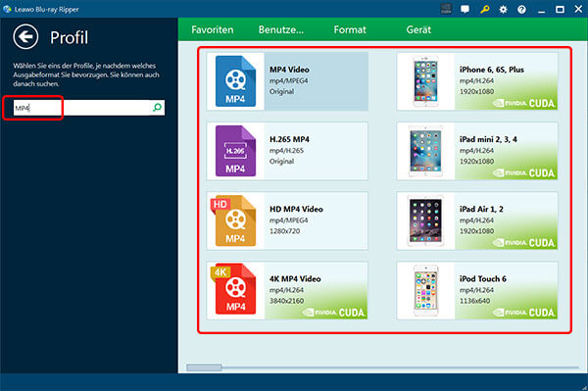
Task: Click the yellow key activation icon
Action: coord(484,10)
